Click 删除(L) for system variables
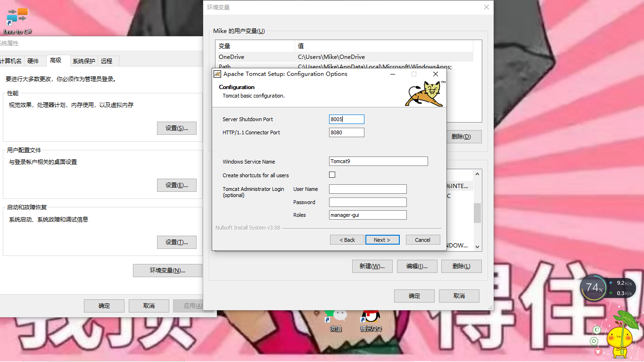644x362 pixels. 462,266
